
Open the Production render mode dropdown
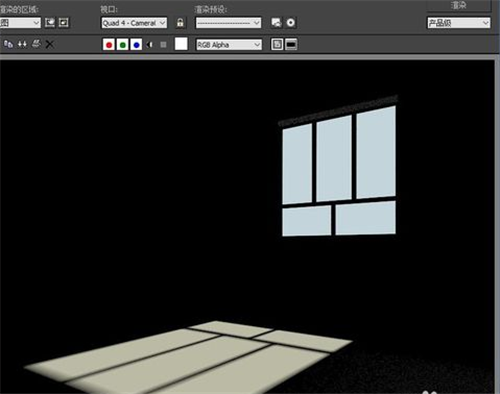point(459,23)
